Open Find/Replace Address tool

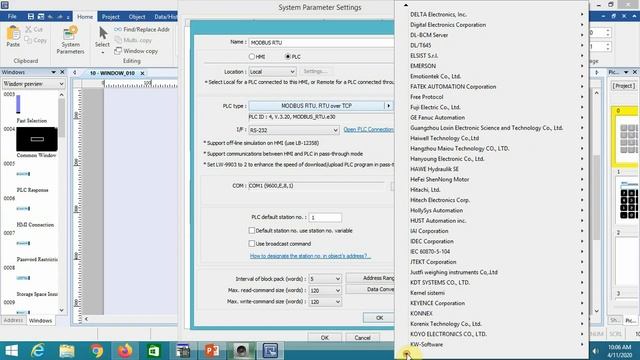(142, 29)
